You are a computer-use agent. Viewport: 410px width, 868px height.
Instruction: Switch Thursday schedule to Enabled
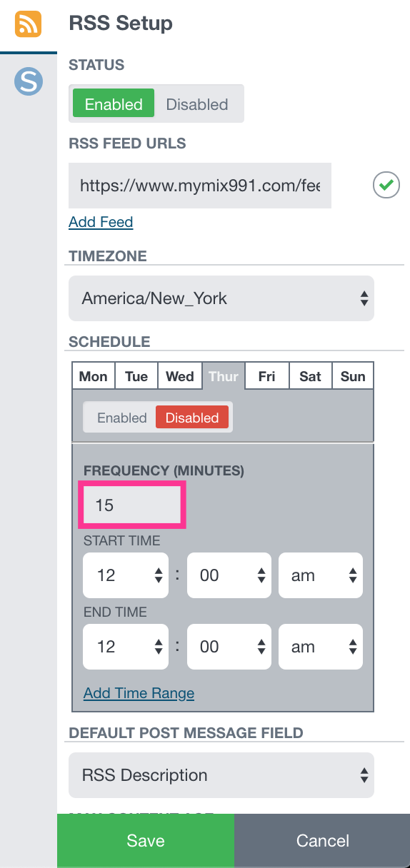tap(121, 418)
